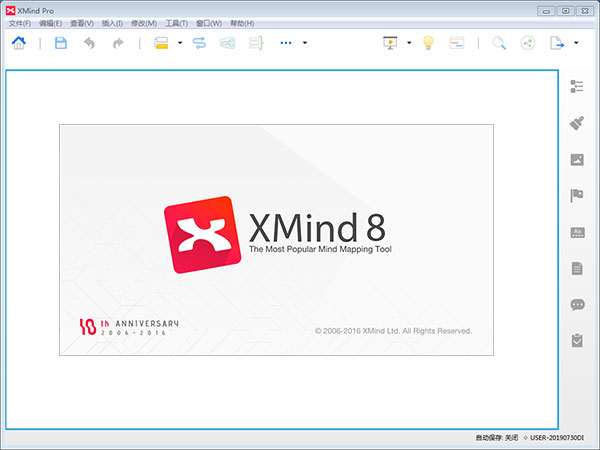This screenshot has width=600, height=450.
Task: Open the Task Info clipboard panel
Action: [577, 340]
